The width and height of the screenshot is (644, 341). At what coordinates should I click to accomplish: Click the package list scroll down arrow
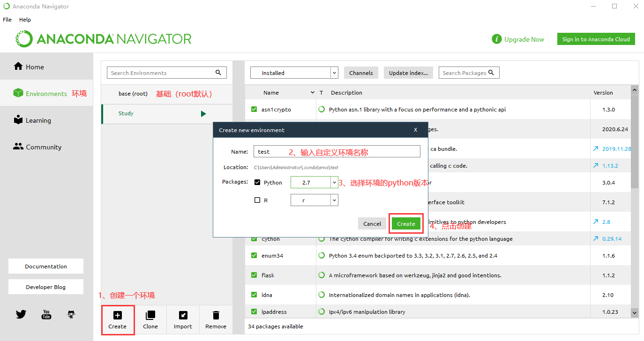pos(635,312)
